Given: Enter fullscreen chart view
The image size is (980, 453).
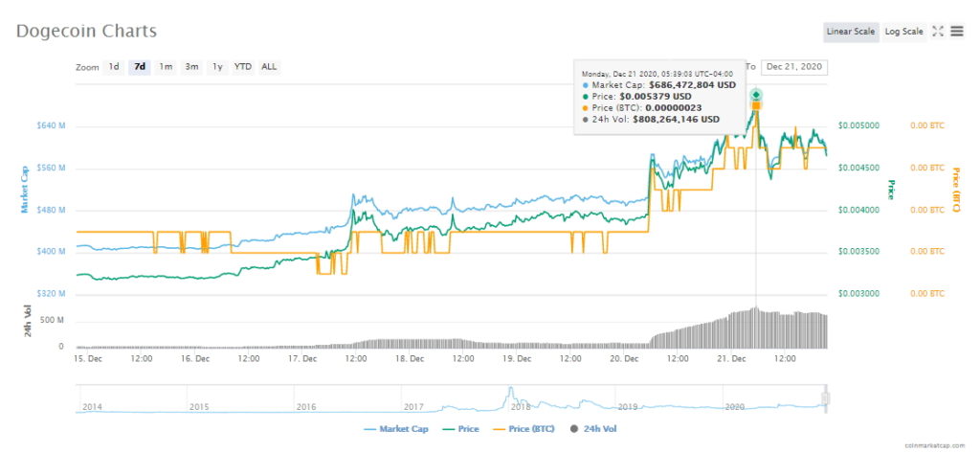Looking at the screenshot, I should click(938, 32).
